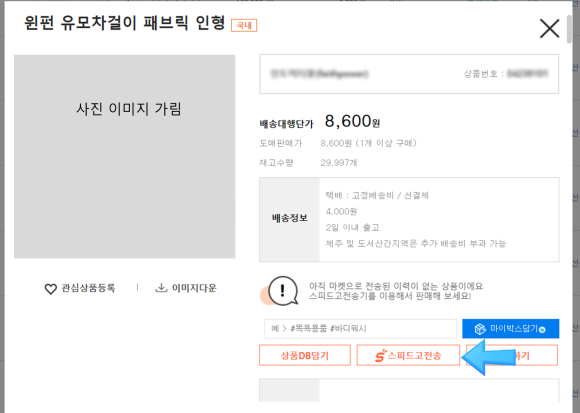Click the product title 원펀 유모차걸이 패브릭 인형
Screen dimensions: 580x413
(x=125, y=23)
